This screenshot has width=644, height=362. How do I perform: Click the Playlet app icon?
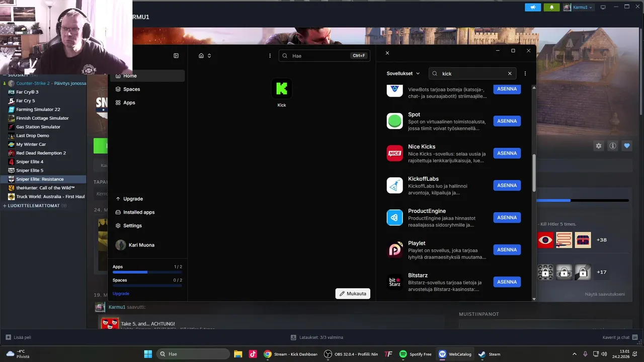395,250
